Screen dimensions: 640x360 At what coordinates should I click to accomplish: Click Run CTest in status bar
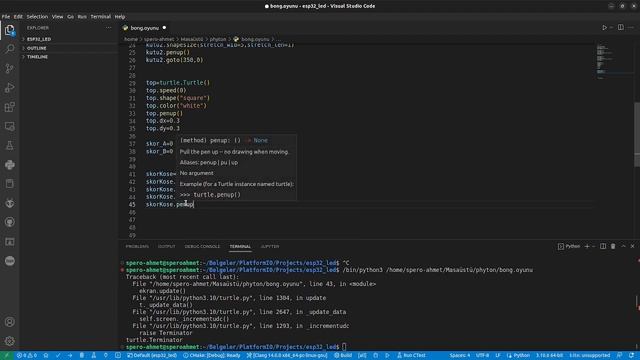point(411,356)
